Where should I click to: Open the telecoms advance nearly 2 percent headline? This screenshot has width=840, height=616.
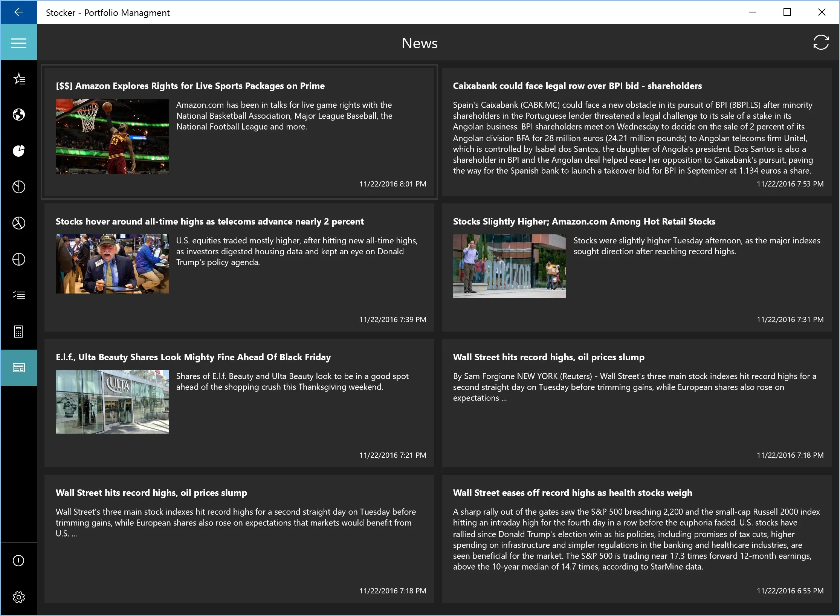click(210, 222)
